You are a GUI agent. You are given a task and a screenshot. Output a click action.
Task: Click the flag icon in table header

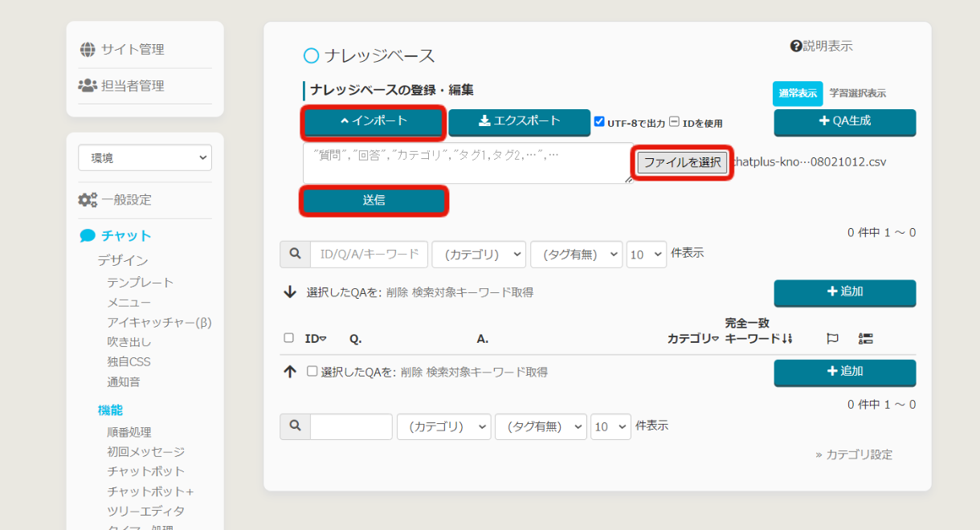832,339
